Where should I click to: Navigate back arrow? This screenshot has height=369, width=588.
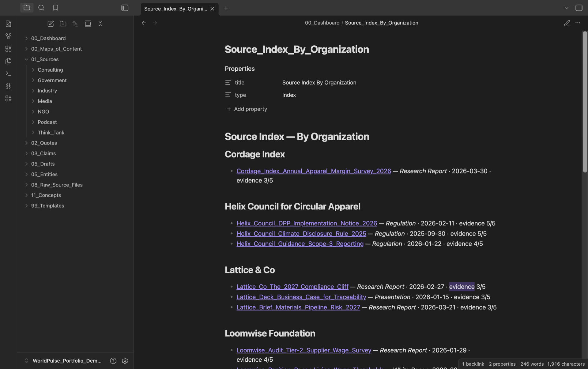click(144, 23)
